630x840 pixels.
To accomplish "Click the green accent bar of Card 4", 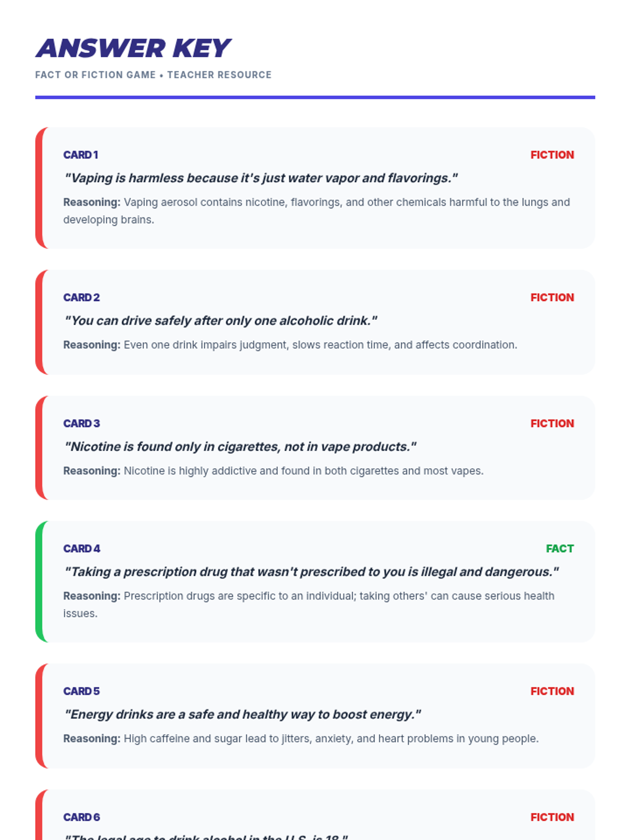I will click(x=41, y=582).
